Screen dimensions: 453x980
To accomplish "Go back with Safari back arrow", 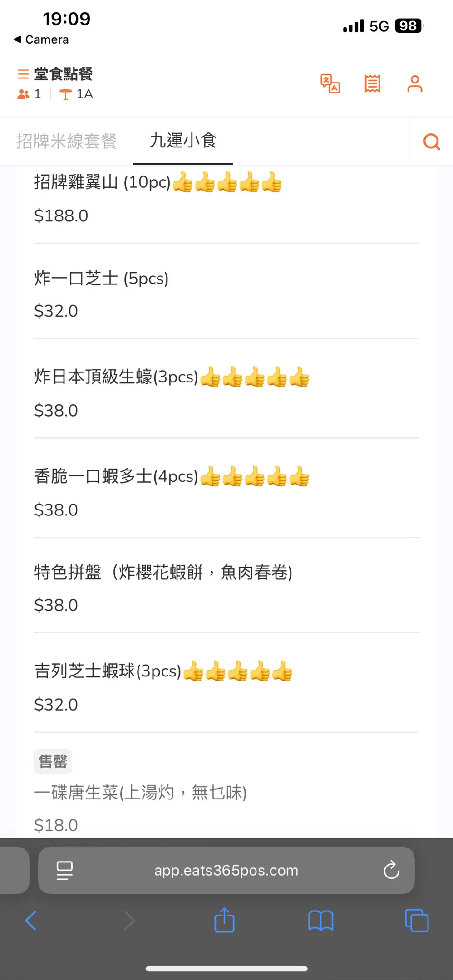I will tap(31, 921).
